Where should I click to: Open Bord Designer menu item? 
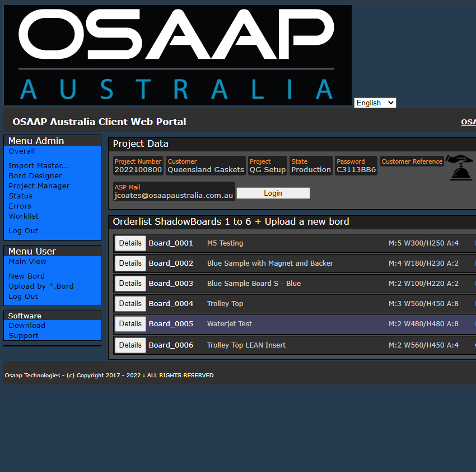coord(35,175)
